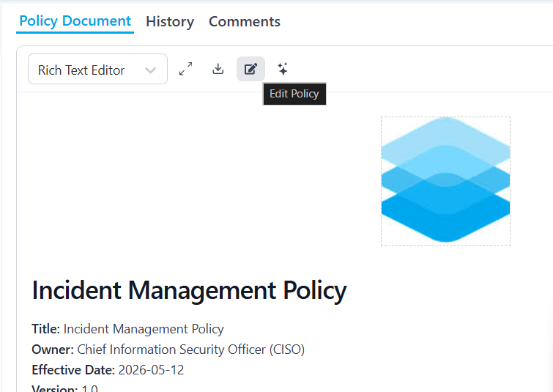
Task: Click the Owner: Chief Information Security Officer line
Action: (x=168, y=350)
